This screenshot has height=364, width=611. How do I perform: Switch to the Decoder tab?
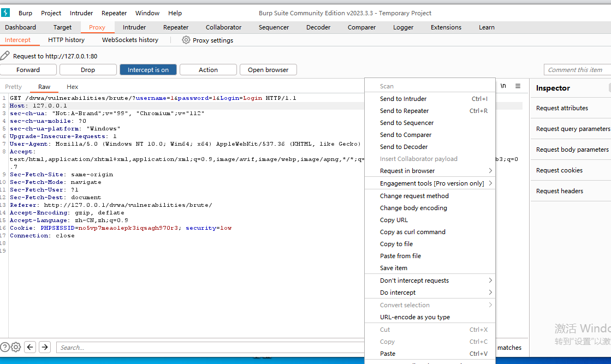[318, 27]
